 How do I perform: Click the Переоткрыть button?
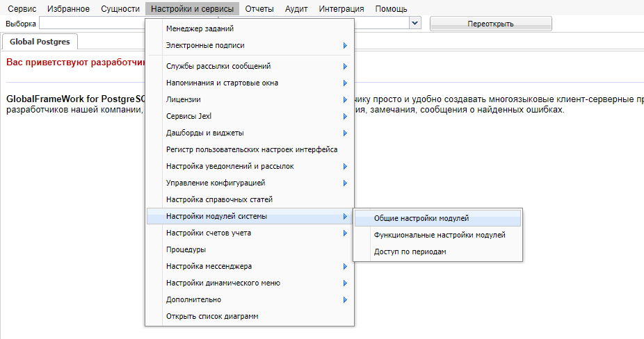click(490, 24)
